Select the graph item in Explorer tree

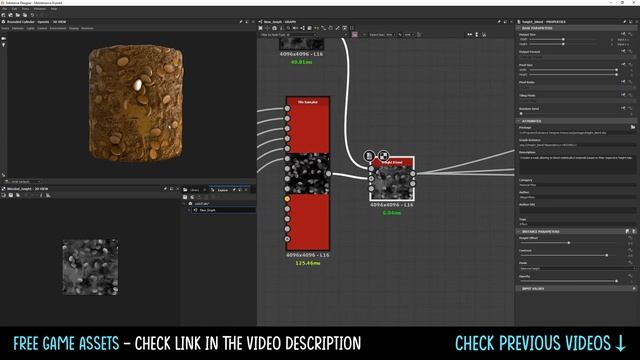click(x=223, y=210)
